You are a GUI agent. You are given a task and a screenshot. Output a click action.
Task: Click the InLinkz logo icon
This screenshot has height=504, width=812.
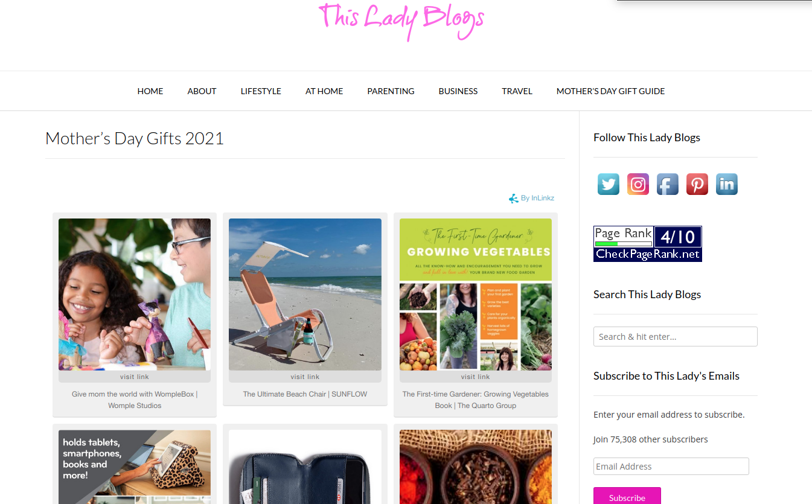click(x=513, y=199)
